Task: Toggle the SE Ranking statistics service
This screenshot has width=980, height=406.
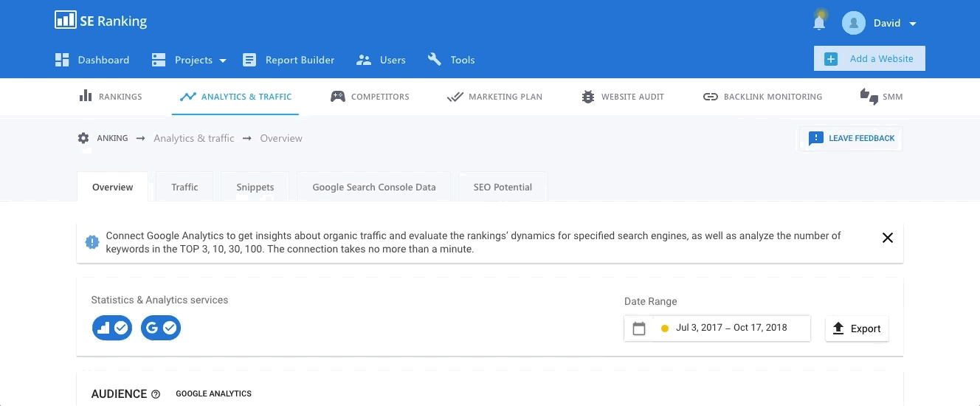Action: [x=112, y=328]
